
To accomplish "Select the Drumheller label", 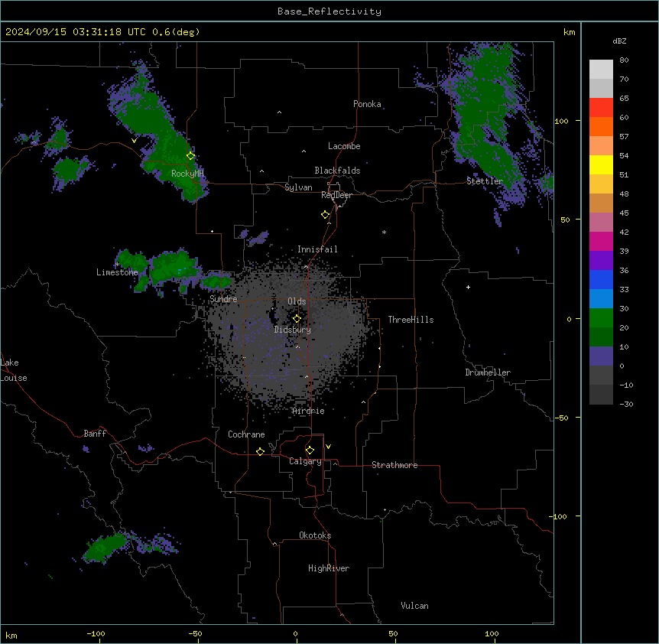I will click(488, 372).
